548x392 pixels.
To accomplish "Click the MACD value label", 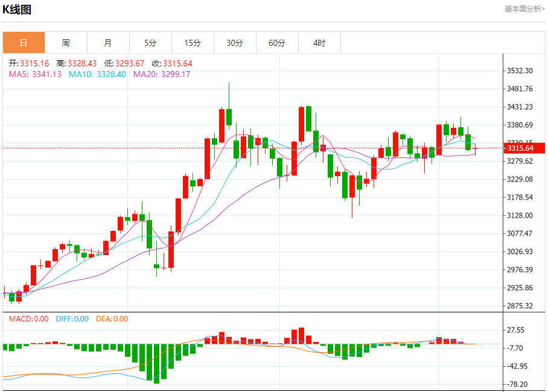I will (x=28, y=318).
